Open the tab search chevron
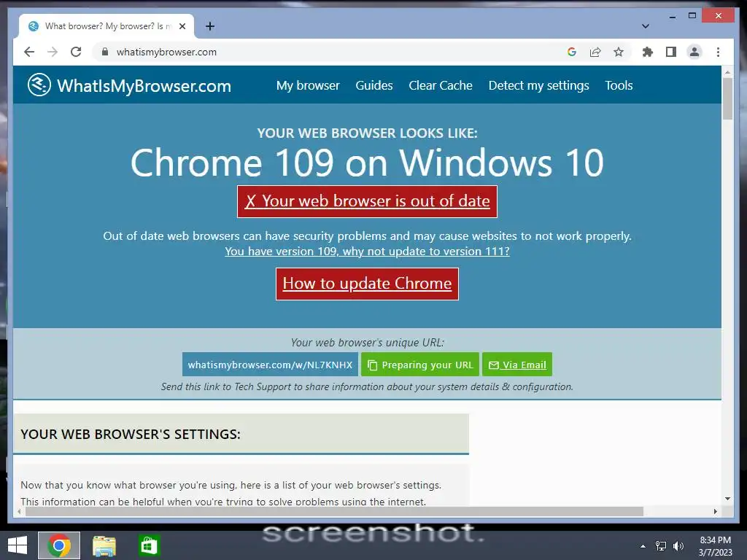The image size is (747, 560). click(646, 26)
